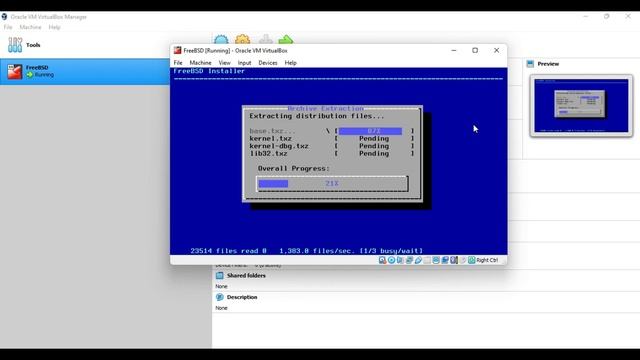Image resolution: width=640 pixels, height=360 pixels.
Task: Click the shared folders indicator in status bar
Action: 427,260
